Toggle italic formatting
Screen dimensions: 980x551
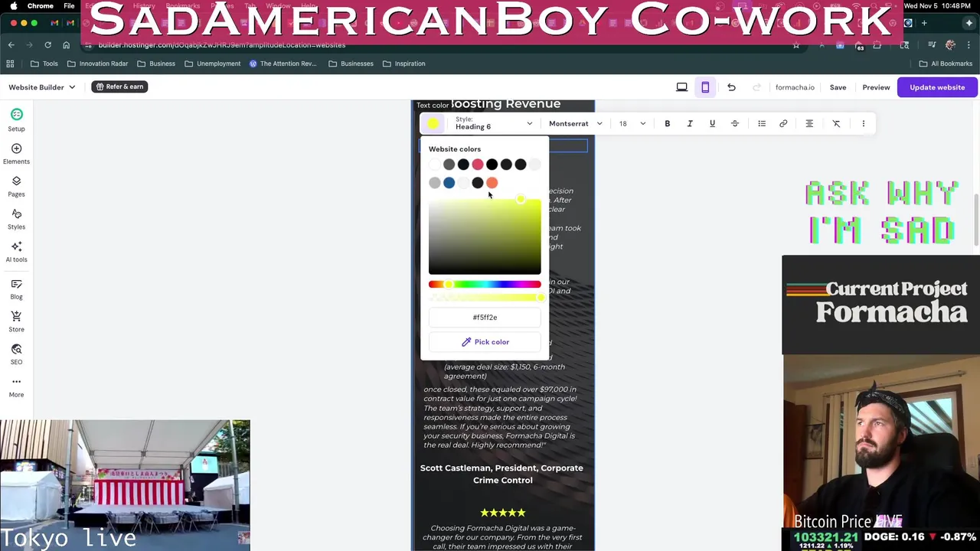pyautogui.click(x=690, y=123)
